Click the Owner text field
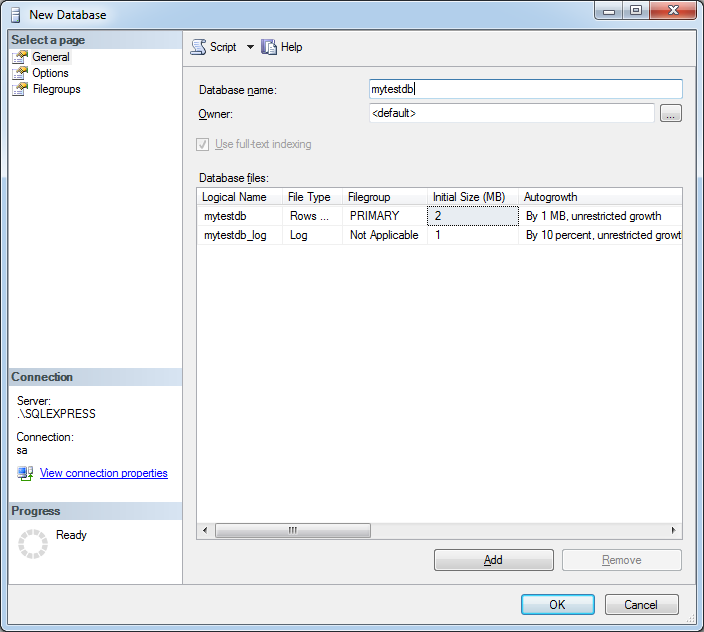This screenshot has height=632, width=704. [512, 113]
